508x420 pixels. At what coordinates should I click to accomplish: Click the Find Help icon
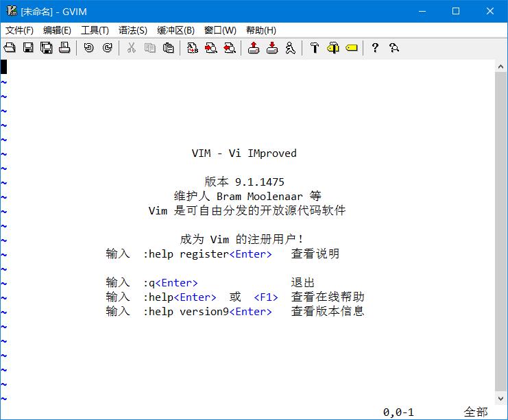pyautogui.click(x=394, y=48)
